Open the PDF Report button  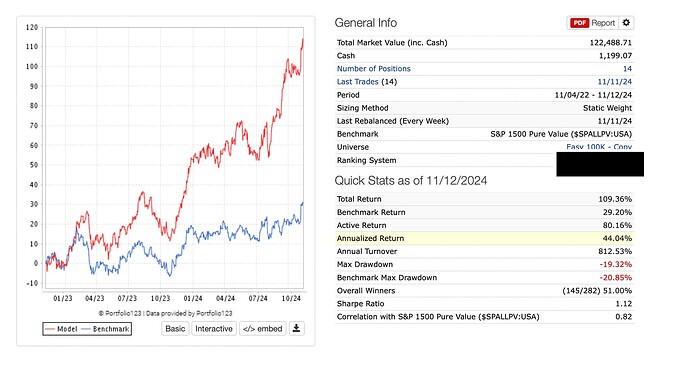point(593,23)
